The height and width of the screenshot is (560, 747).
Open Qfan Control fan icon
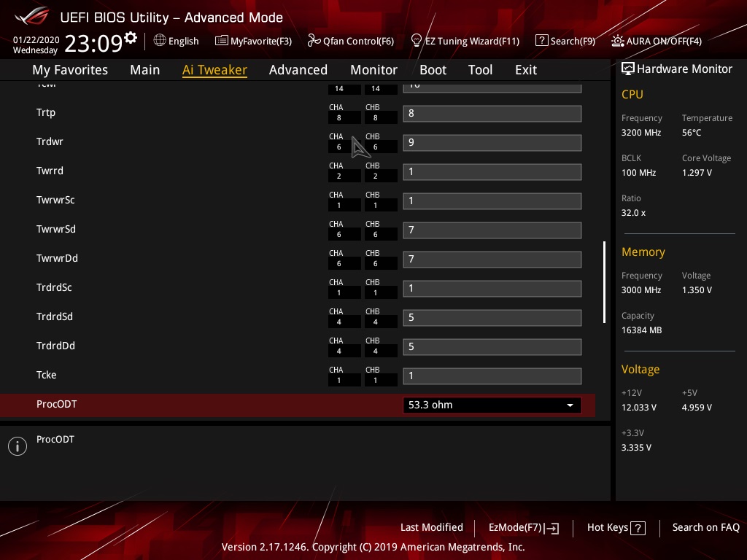(x=314, y=41)
